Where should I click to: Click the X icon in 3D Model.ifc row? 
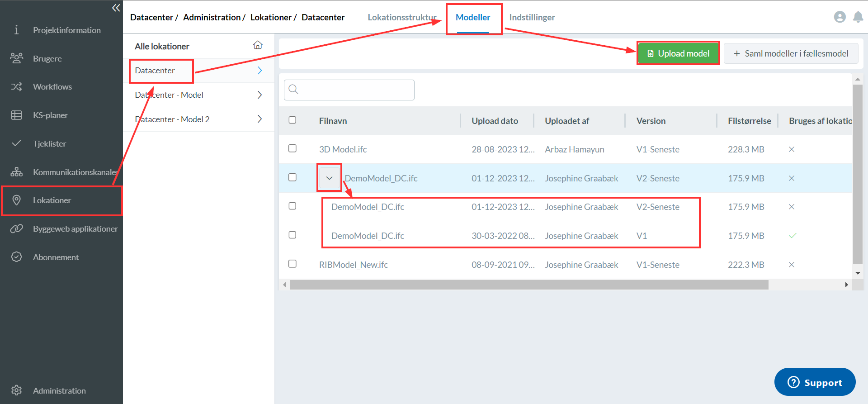click(791, 149)
